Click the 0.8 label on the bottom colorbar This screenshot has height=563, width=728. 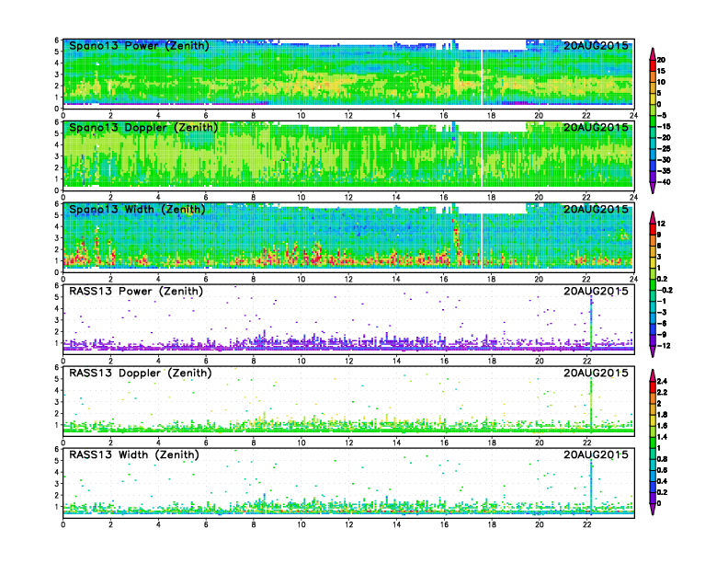pyautogui.click(x=662, y=459)
